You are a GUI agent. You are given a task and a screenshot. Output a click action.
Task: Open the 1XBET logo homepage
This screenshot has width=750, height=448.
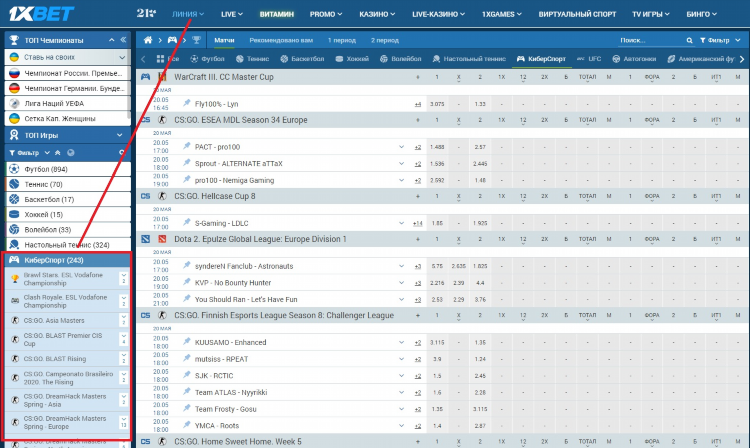tap(41, 13)
